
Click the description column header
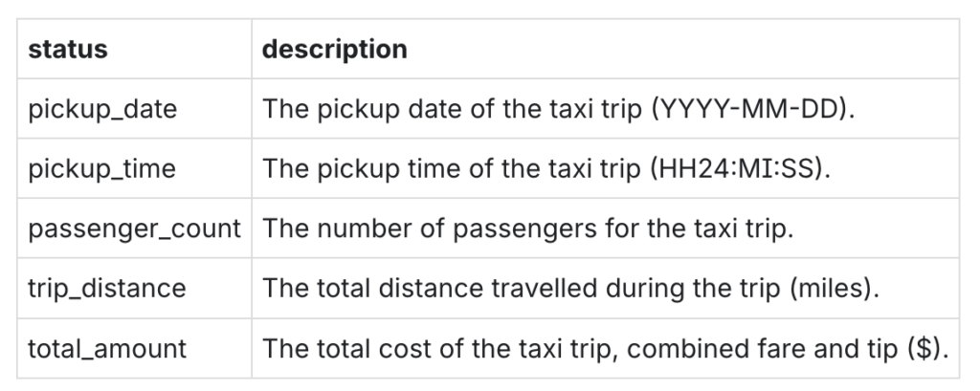[x=334, y=50]
